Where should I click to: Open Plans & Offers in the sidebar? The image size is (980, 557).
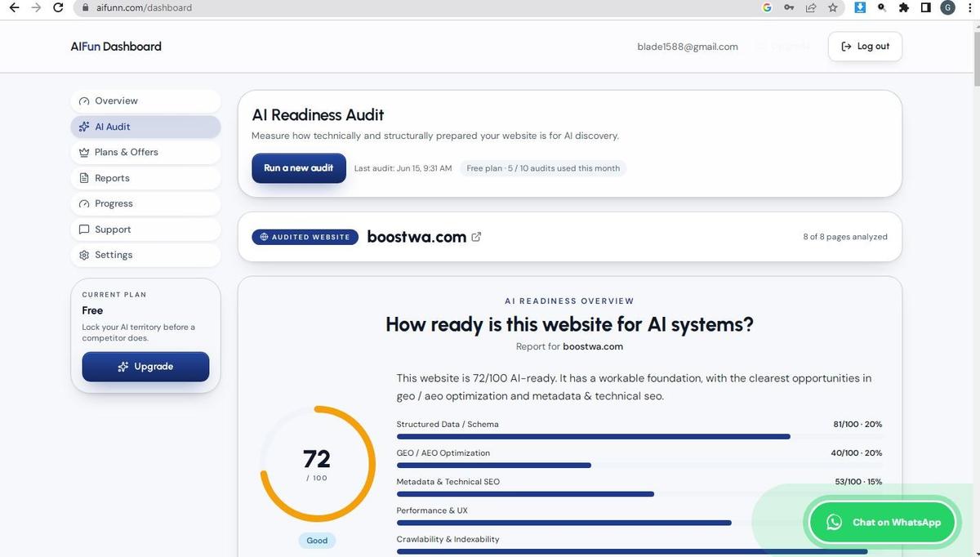point(146,153)
